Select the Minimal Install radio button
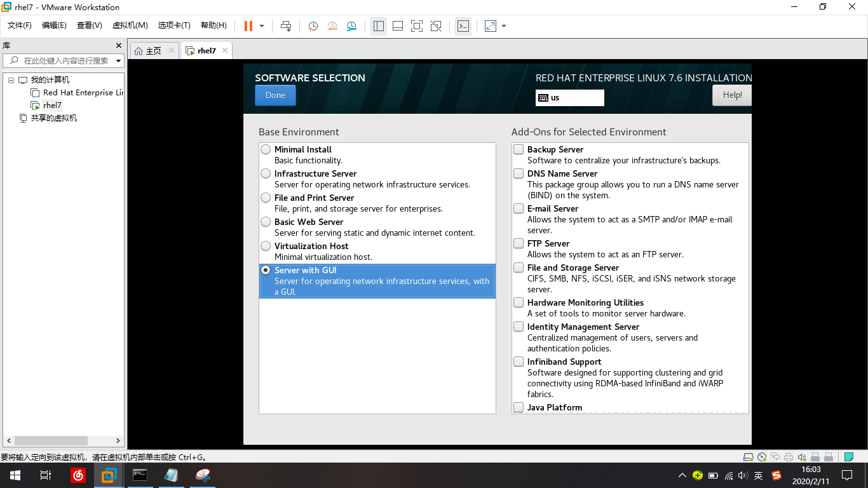The image size is (868, 488). point(266,149)
